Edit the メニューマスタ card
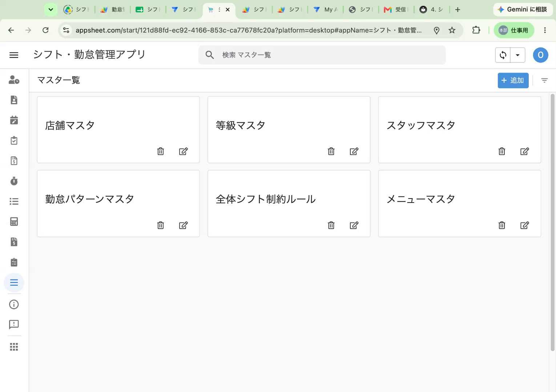 click(525, 225)
